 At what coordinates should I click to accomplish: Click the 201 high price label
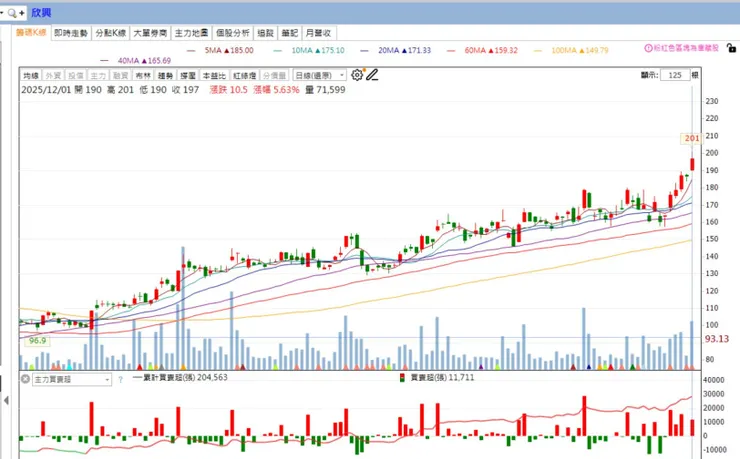coord(692,138)
